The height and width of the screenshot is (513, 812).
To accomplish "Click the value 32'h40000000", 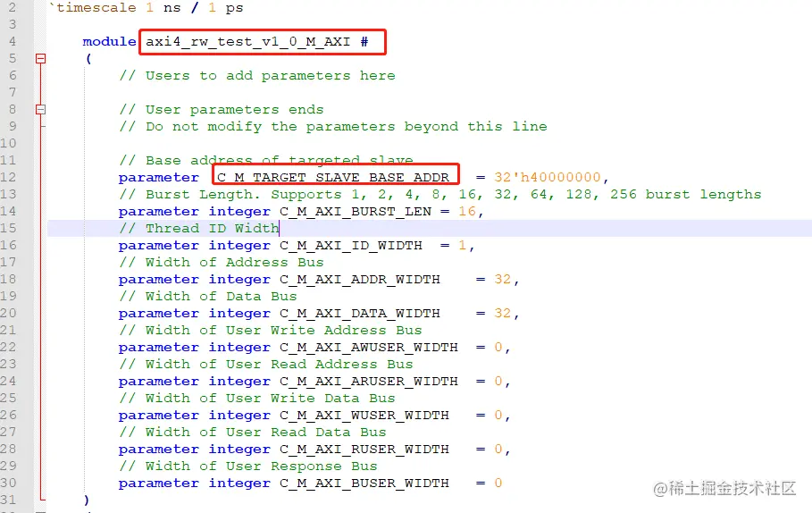I will tap(548, 177).
